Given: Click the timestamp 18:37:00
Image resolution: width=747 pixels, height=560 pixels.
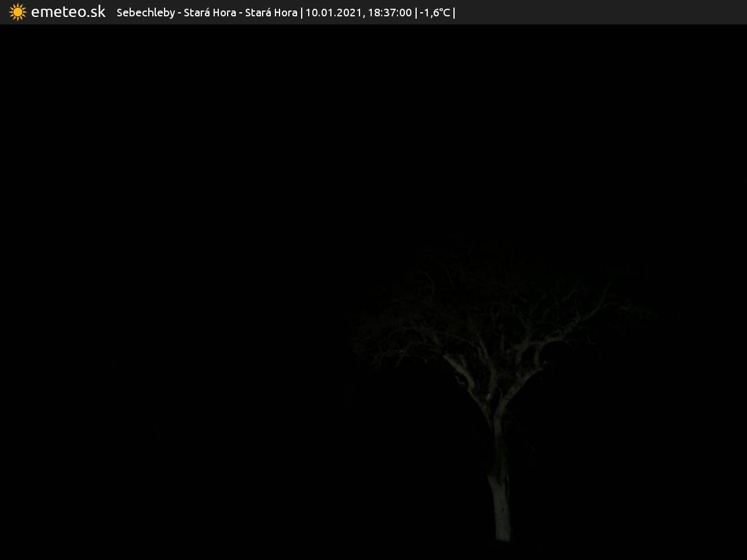Looking at the screenshot, I should 389,12.
